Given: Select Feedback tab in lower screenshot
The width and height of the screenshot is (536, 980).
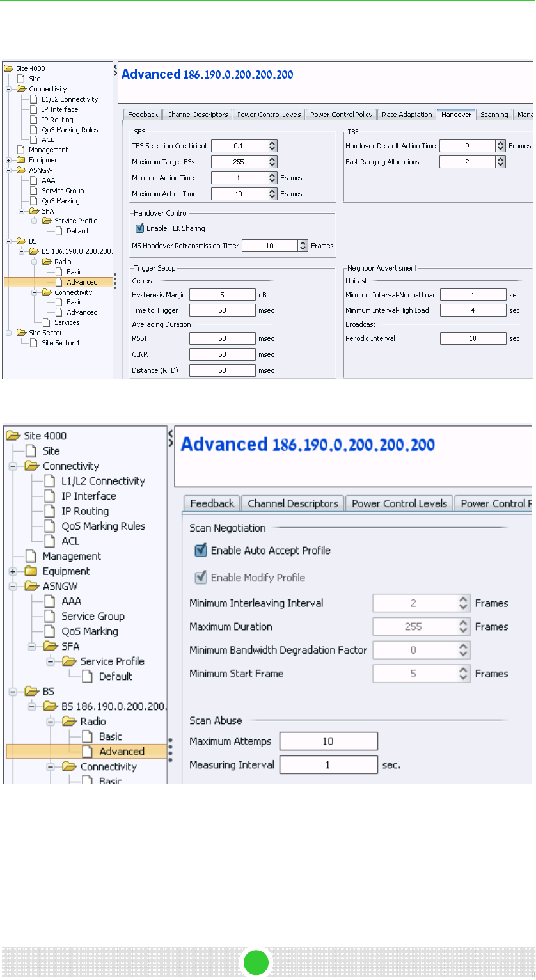Looking at the screenshot, I should click(212, 503).
